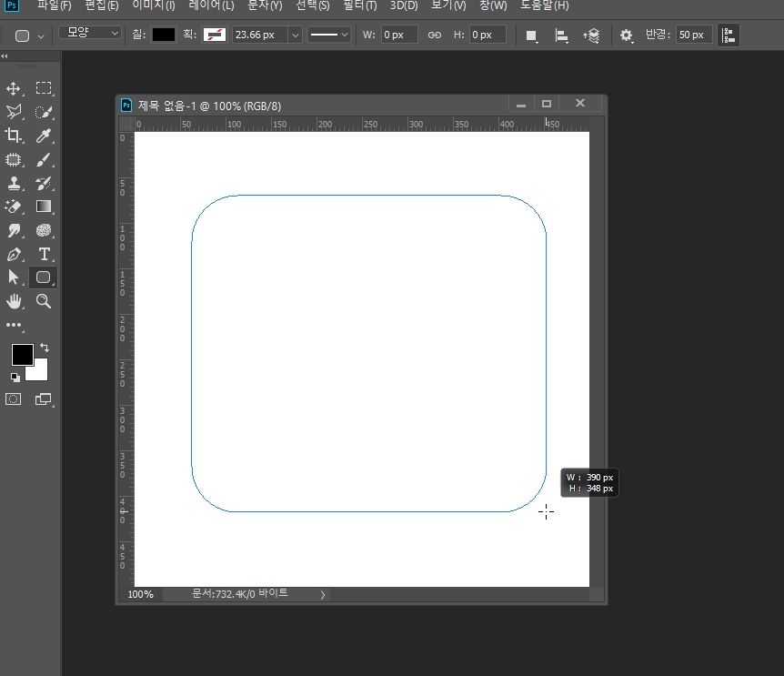Open the 도움말(H) menu

(x=545, y=5)
